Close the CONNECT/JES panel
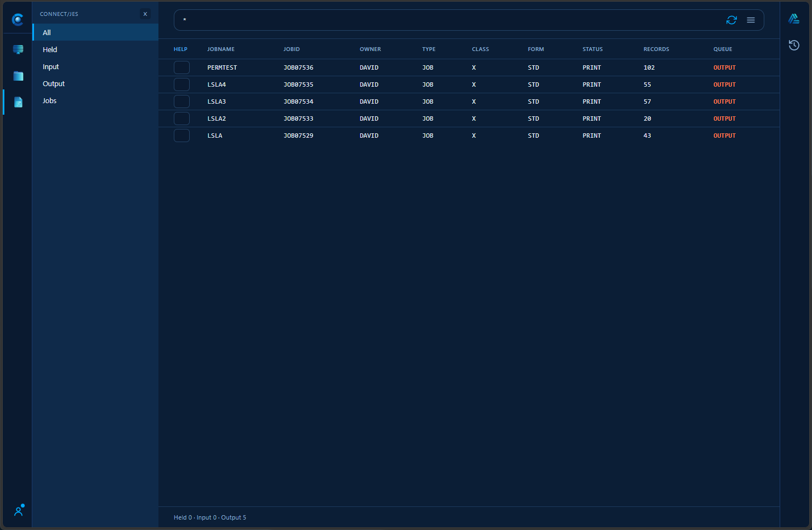 click(x=145, y=14)
